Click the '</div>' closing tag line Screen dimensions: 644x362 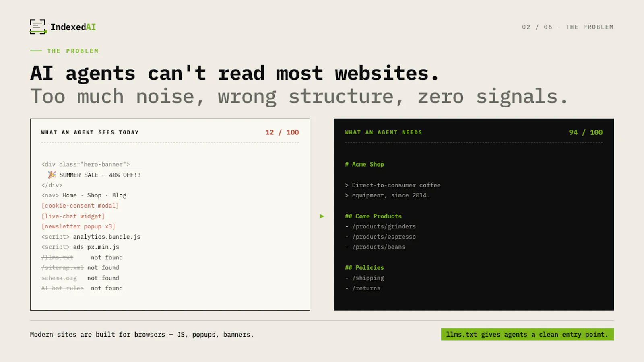pyautogui.click(x=52, y=185)
